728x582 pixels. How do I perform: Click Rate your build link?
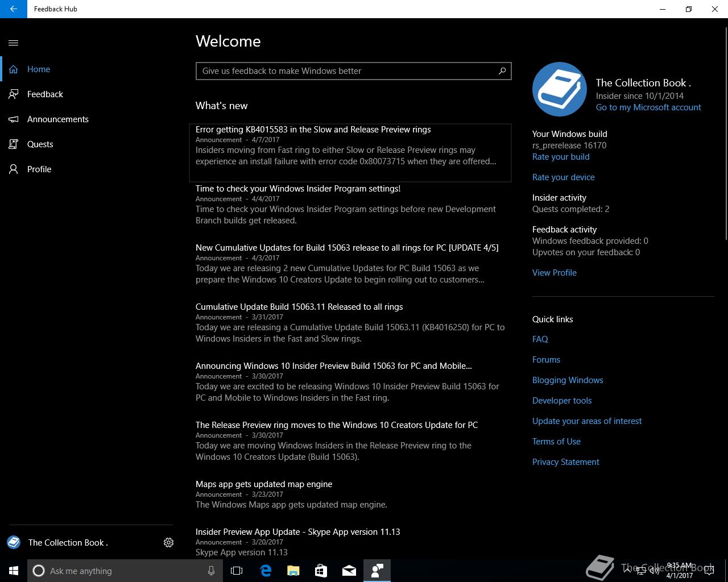click(561, 157)
